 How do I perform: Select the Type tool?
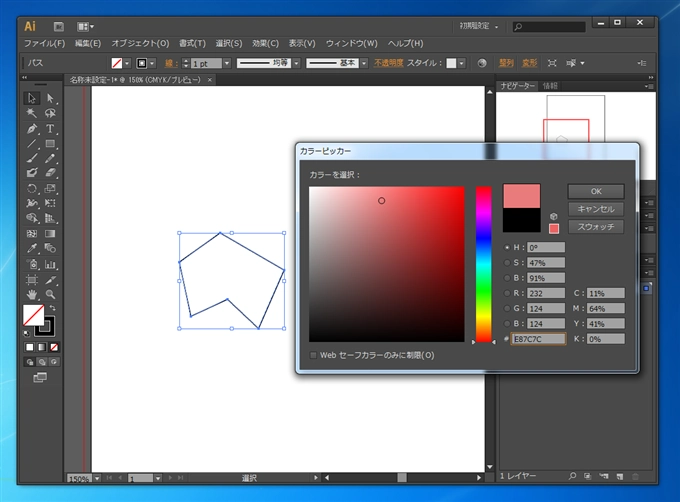tap(50, 128)
